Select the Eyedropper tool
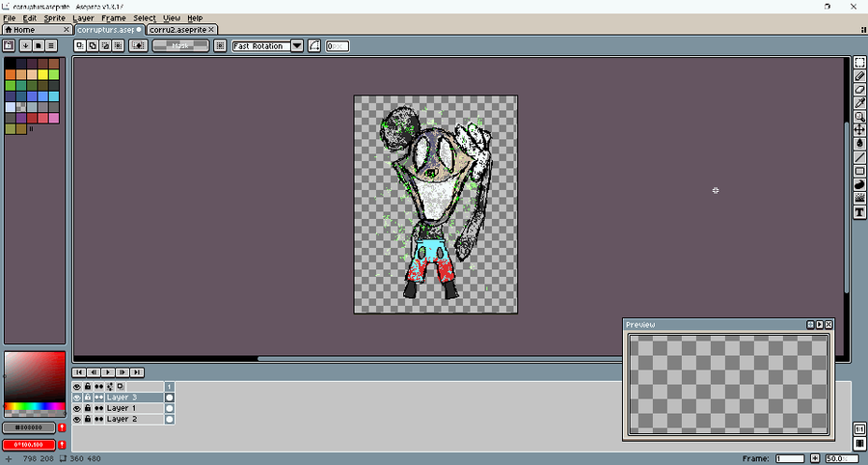The image size is (868, 465). (x=859, y=103)
